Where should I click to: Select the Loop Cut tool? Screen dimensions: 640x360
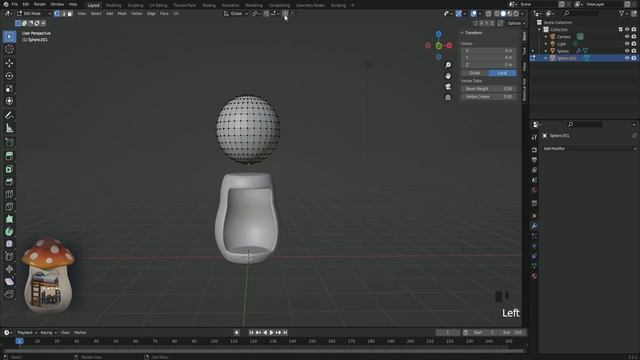tap(9, 194)
